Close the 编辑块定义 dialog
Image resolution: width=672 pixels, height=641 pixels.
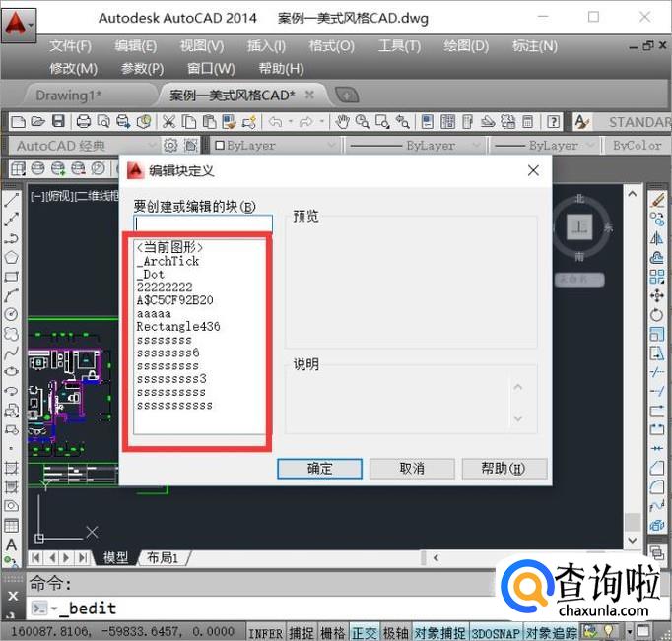pyautogui.click(x=533, y=171)
